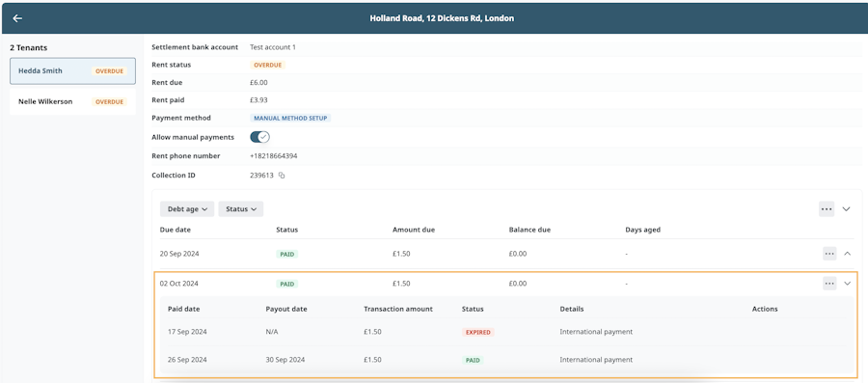The height and width of the screenshot is (383, 868).
Task: Open the Status filter dropdown
Action: point(241,209)
